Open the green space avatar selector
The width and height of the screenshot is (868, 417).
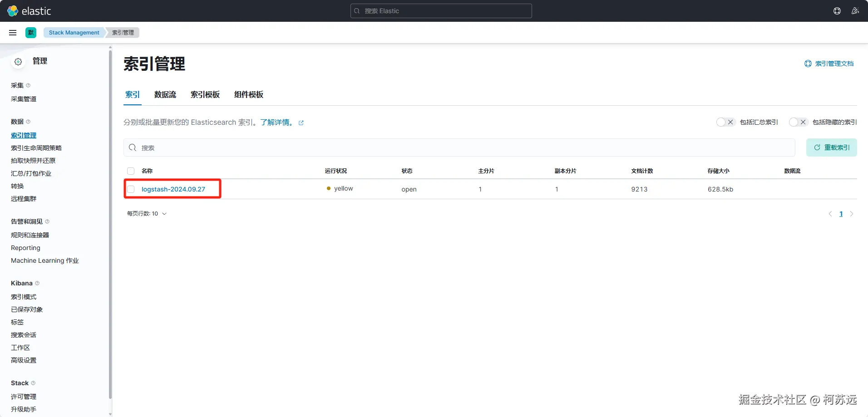click(x=31, y=33)
